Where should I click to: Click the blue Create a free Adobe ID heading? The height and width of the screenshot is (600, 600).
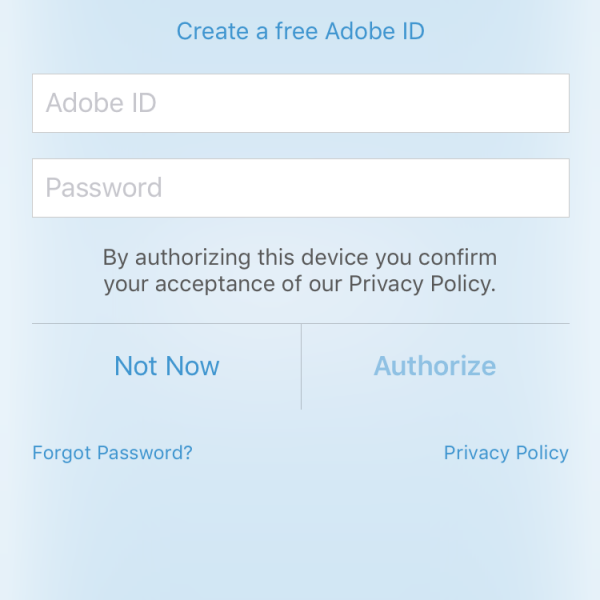pyautogui.click(x=300, y=32)
